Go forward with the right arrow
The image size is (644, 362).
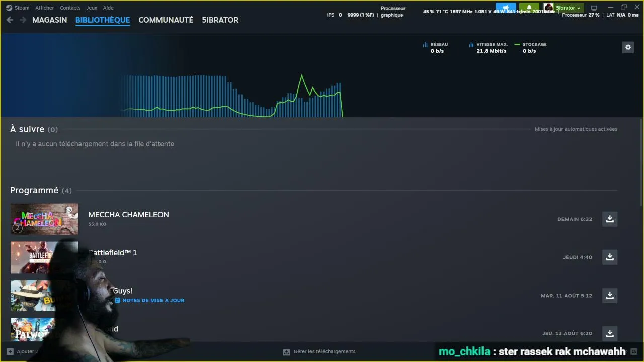(x=23, y=20)
